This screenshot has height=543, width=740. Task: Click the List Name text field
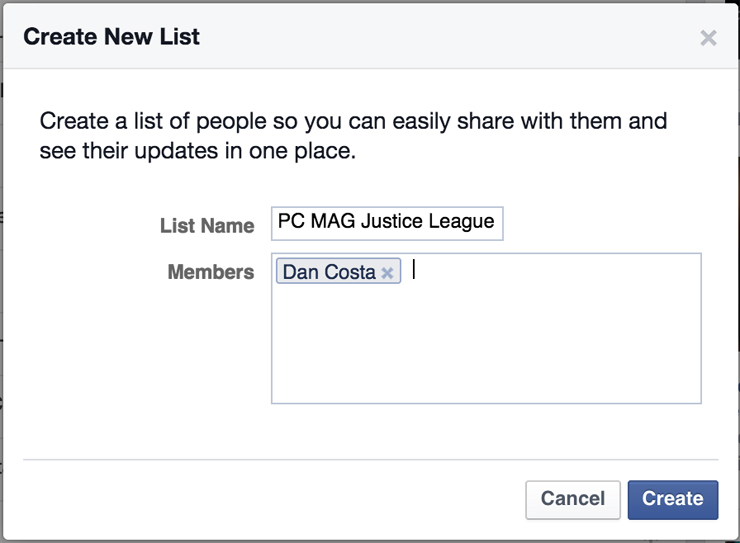(x=387, y=223)
